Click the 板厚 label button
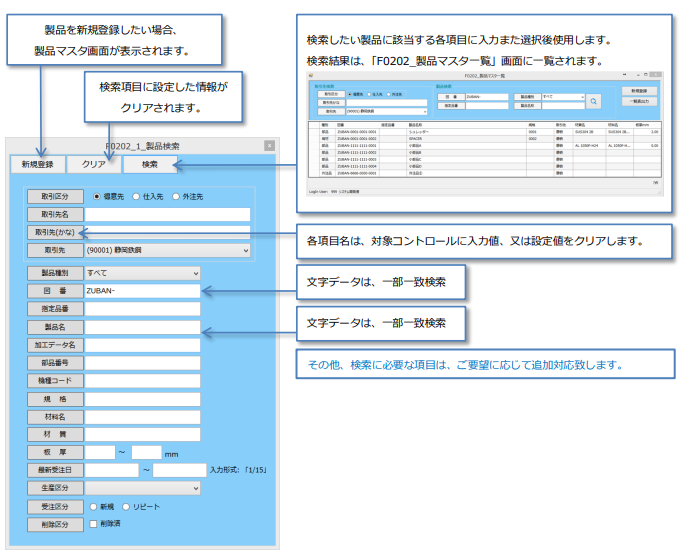Image resolution: width=687 pixels, height=551 pixels. point(55,452)
